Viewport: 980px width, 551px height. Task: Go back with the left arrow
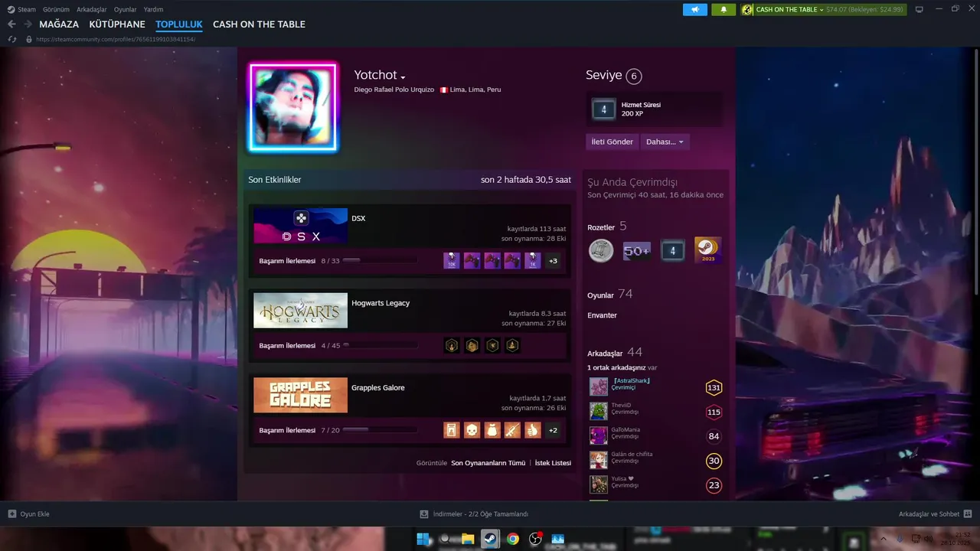click(x=11, y=24)
